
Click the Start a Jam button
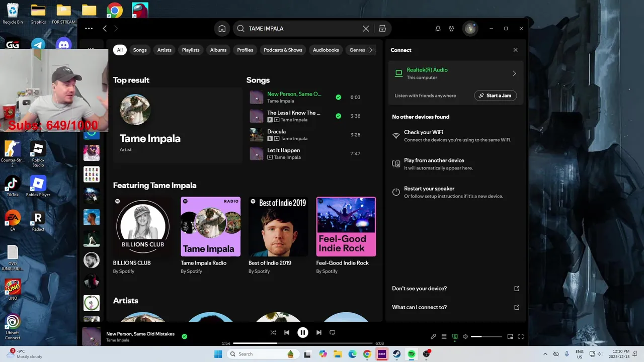[x=495, y=96]
